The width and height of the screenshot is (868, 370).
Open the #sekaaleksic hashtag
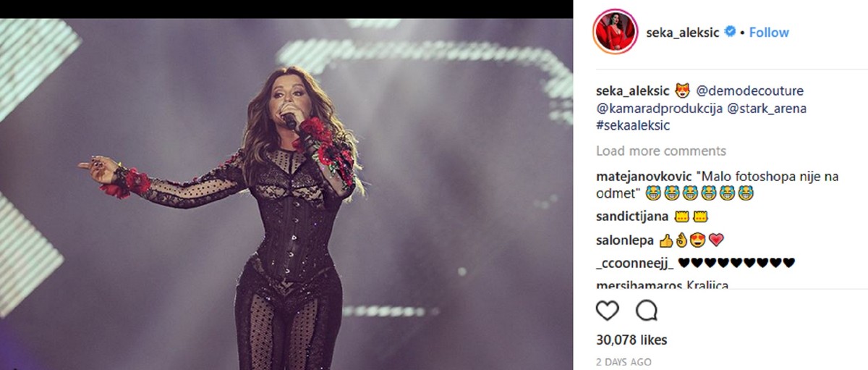(633, 125)
